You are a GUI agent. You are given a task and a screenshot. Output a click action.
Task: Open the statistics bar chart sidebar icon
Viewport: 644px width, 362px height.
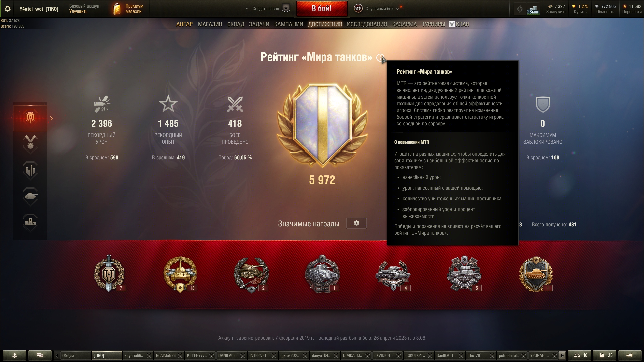click(30, 170)
